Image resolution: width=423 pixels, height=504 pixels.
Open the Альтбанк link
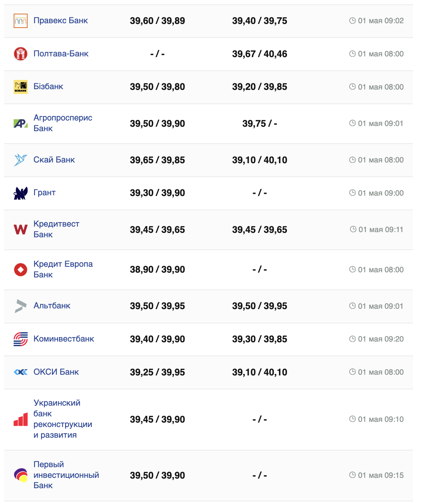click(x=52, y=306)
